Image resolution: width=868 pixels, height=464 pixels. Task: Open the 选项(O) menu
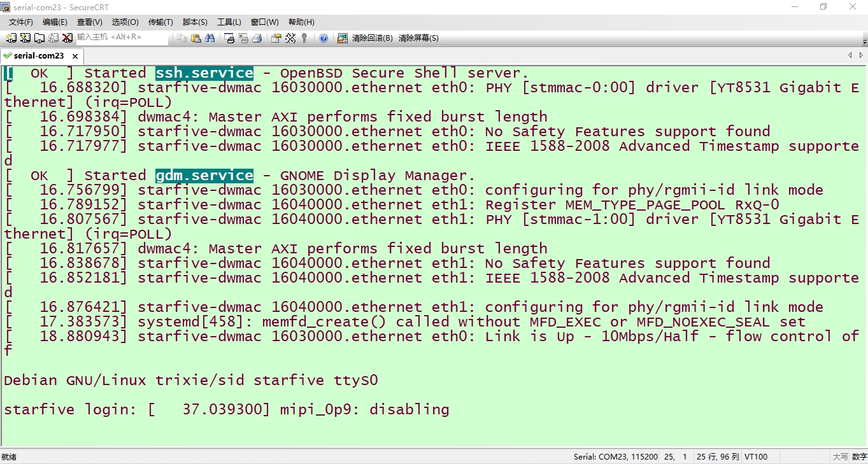click(125, 22)
